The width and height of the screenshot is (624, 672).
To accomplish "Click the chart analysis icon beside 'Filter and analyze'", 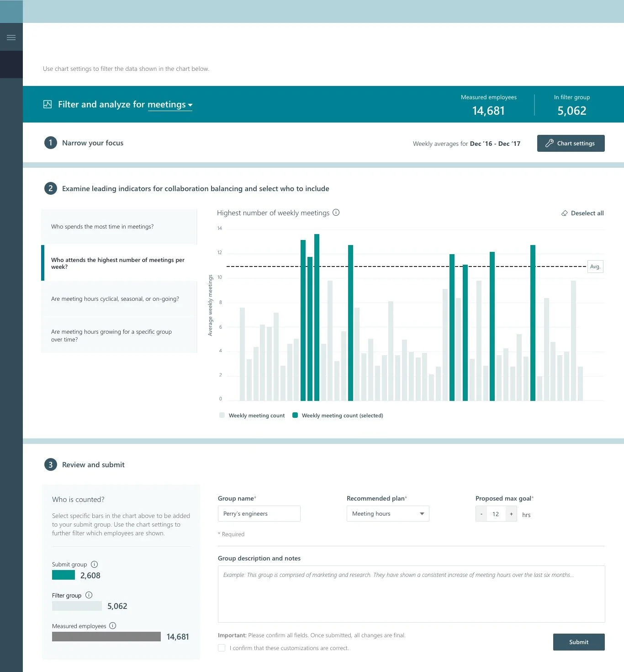I will [x=48, y=104].
